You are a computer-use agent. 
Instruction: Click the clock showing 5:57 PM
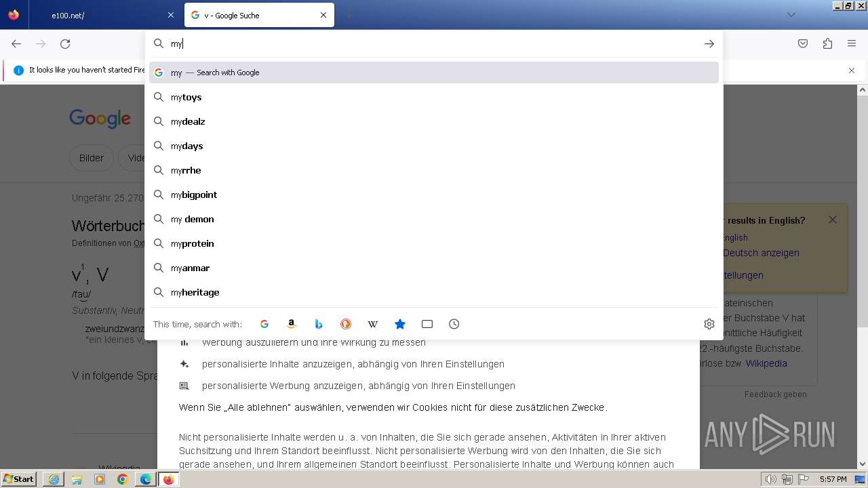click(x=833, y=479)
